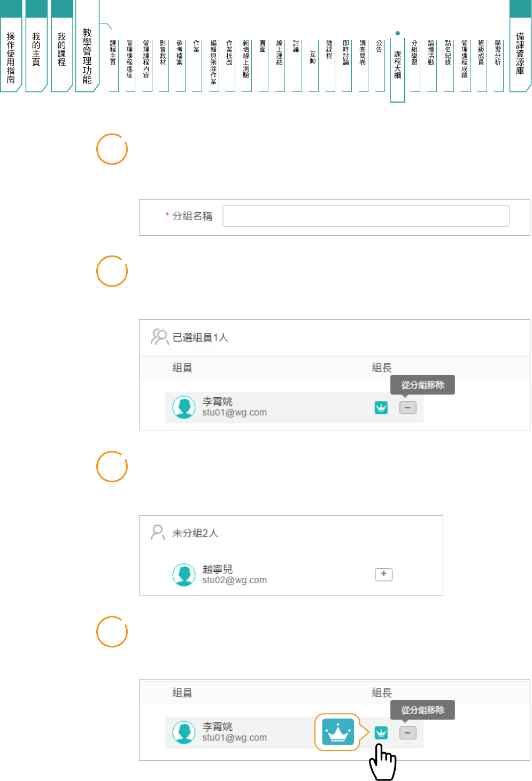
Task: Click the bottom crown icon under 組長
Action: point(381,732)
